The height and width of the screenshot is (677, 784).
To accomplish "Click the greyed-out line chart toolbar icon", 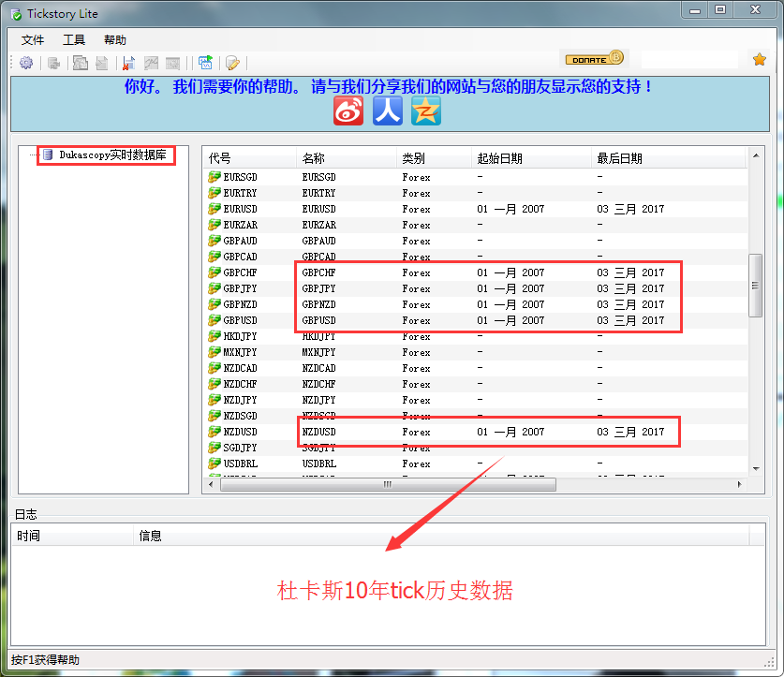I will click(x=151, y=63).
